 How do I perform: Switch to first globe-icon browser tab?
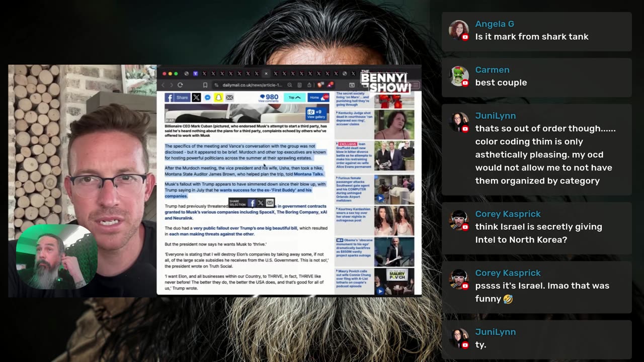[186, 73]
